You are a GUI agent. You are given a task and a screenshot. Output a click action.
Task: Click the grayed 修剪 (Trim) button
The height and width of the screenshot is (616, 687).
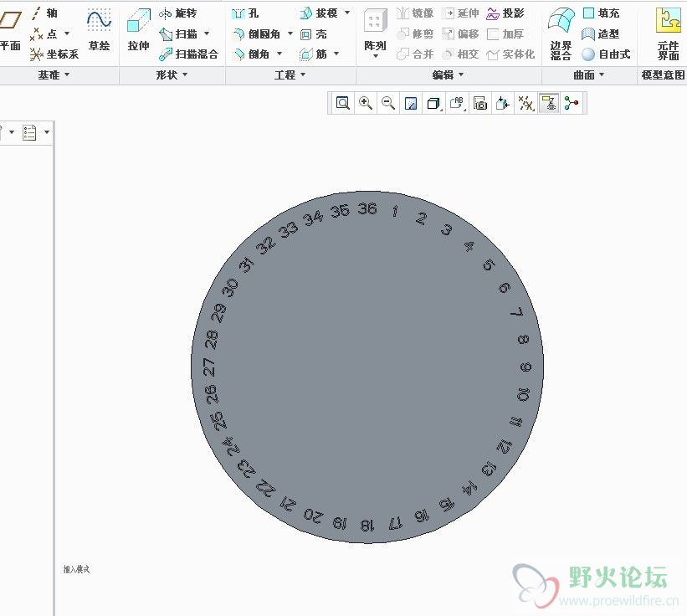click(x=415, y=33)
